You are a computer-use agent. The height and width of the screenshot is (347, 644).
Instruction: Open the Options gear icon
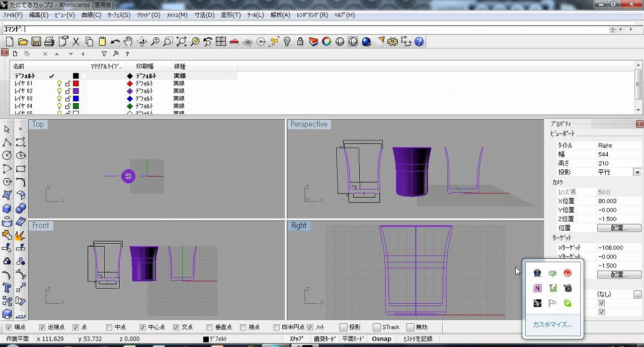pos(393,41)
